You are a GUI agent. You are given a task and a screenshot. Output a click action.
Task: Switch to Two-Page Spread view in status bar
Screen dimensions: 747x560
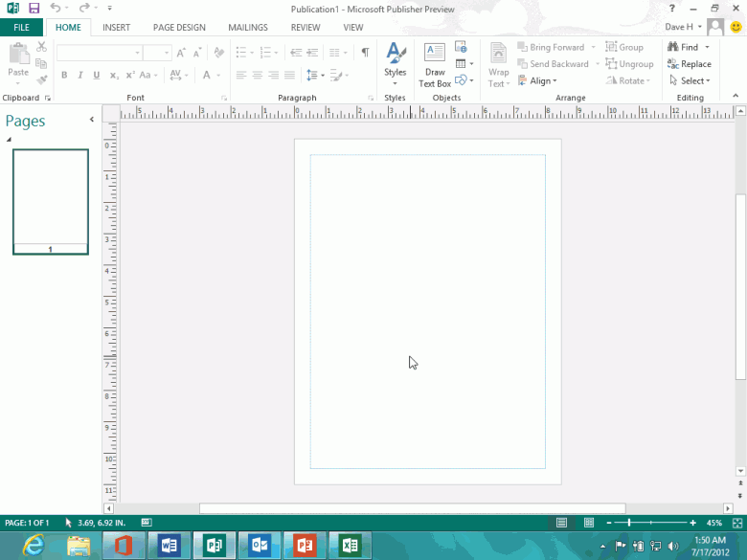[589, 523]
